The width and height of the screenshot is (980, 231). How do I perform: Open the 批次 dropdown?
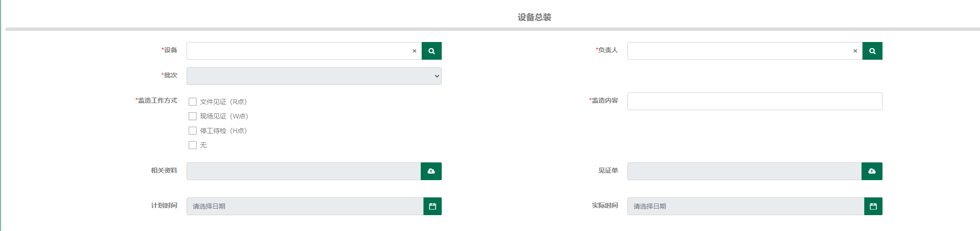pos(314,76)
